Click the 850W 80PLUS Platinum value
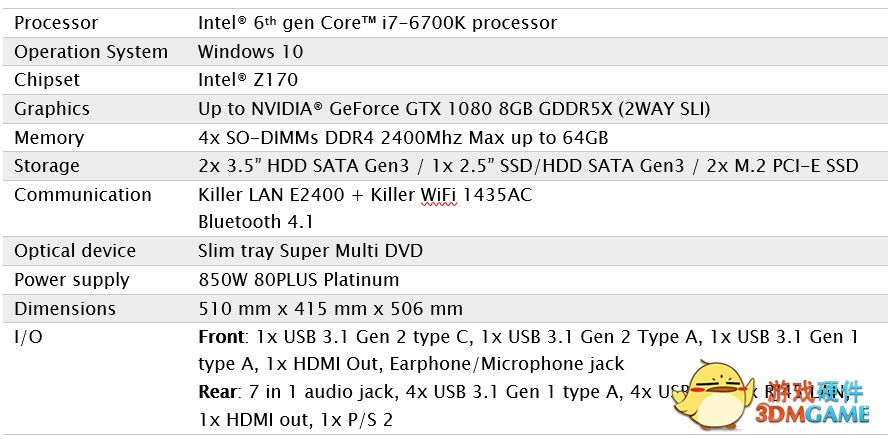The width and height of the screenshot is (892, 441). 298,280
